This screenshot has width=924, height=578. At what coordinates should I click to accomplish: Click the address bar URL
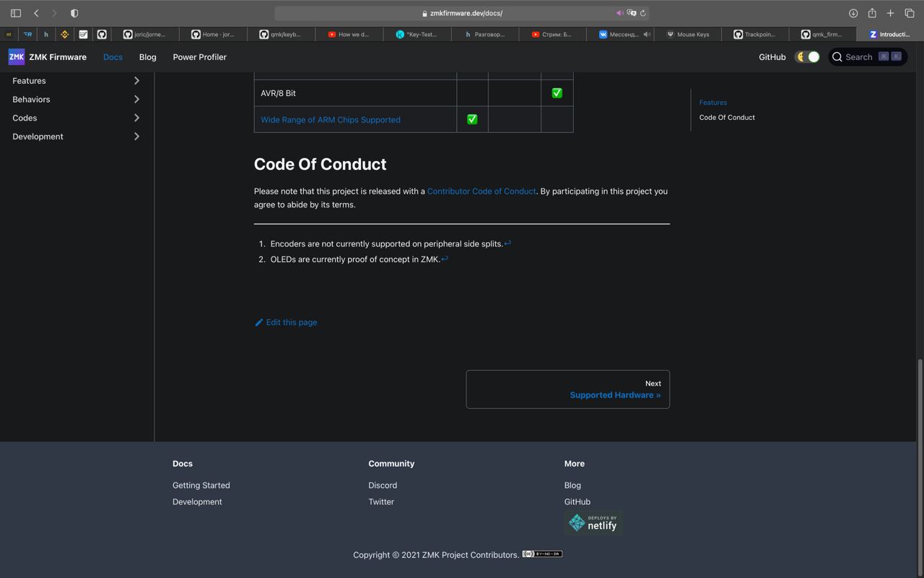click(x=466, y=13)
